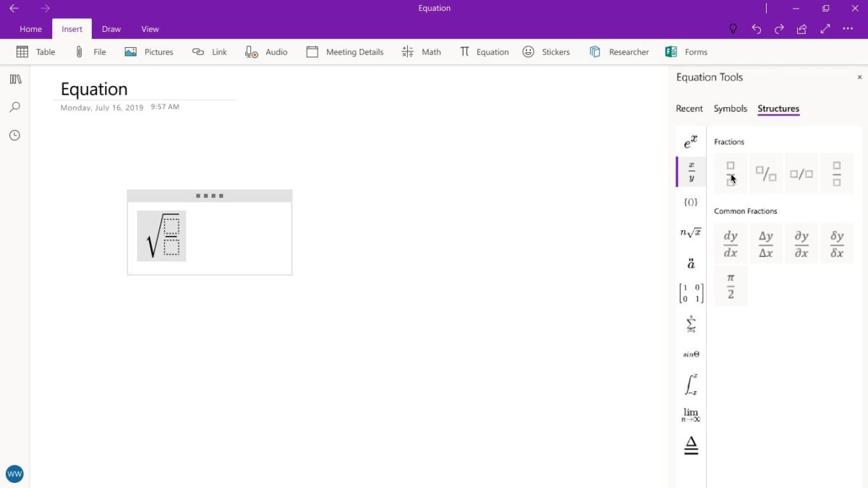868x488 pixels.
Task: Open Meeting Details
Action: (345, 51)
